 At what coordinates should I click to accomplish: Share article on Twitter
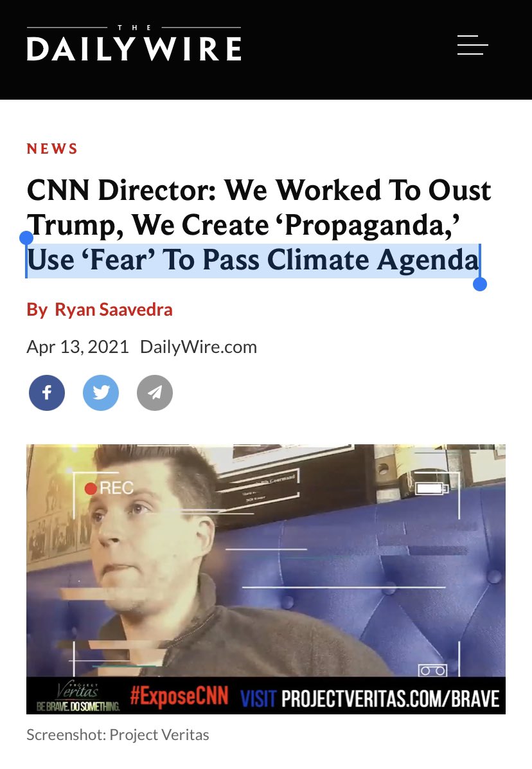coord(101,393)
